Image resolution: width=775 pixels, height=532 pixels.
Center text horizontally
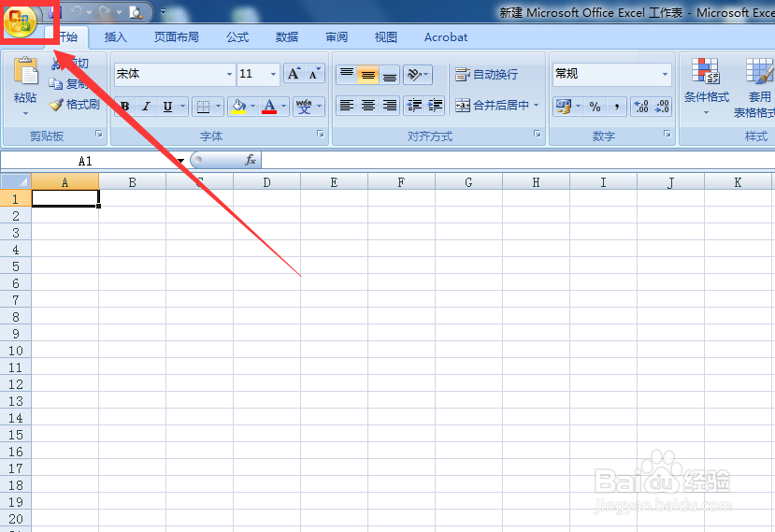click(368, 106)
